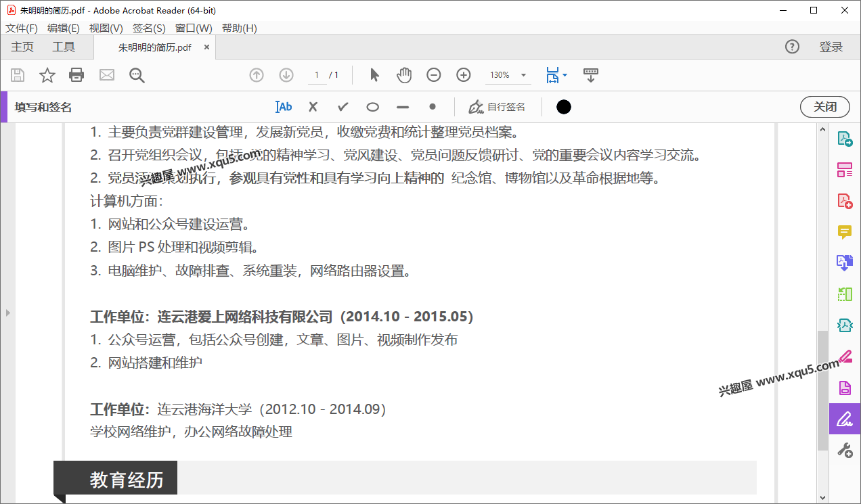Click the line 学校网络维护，办公网络故障处理
Screen dimensions: 861x504
coord(191,432)
